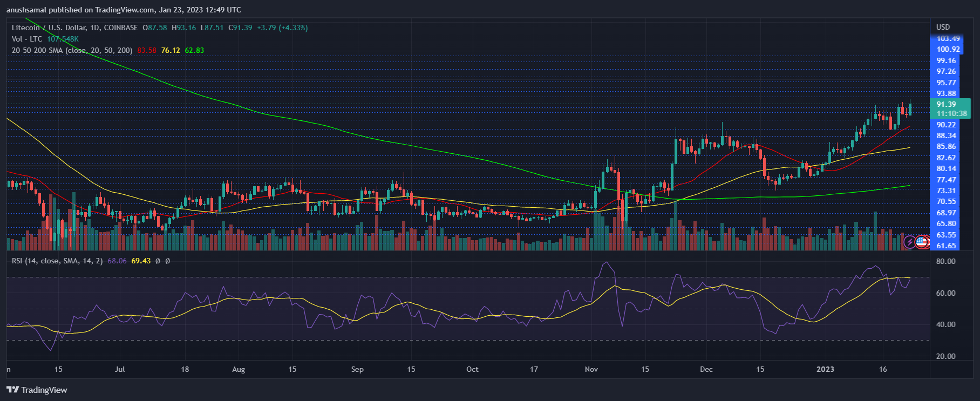Click the Aug label on time axis
The image size is (980, 401).
tap(239, 369)
